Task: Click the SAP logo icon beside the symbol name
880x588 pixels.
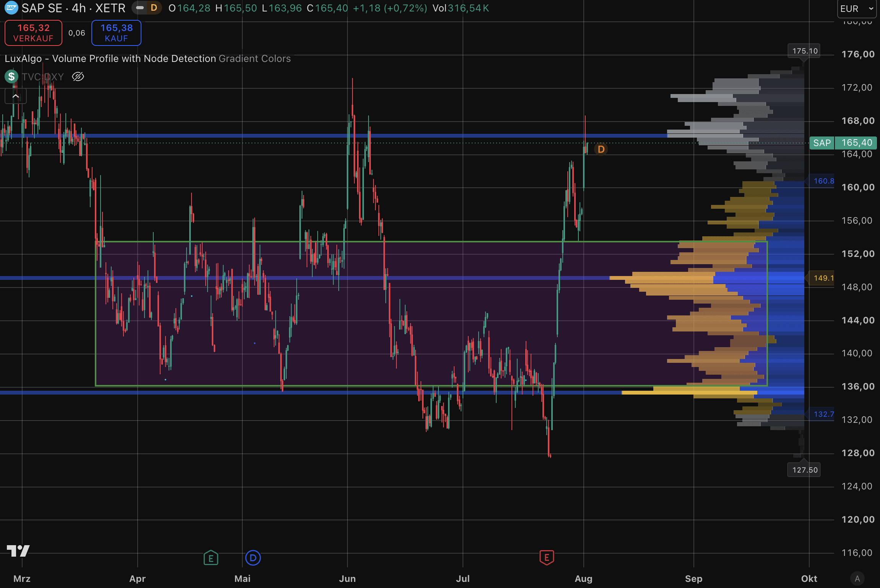Action: click(11, 8)
